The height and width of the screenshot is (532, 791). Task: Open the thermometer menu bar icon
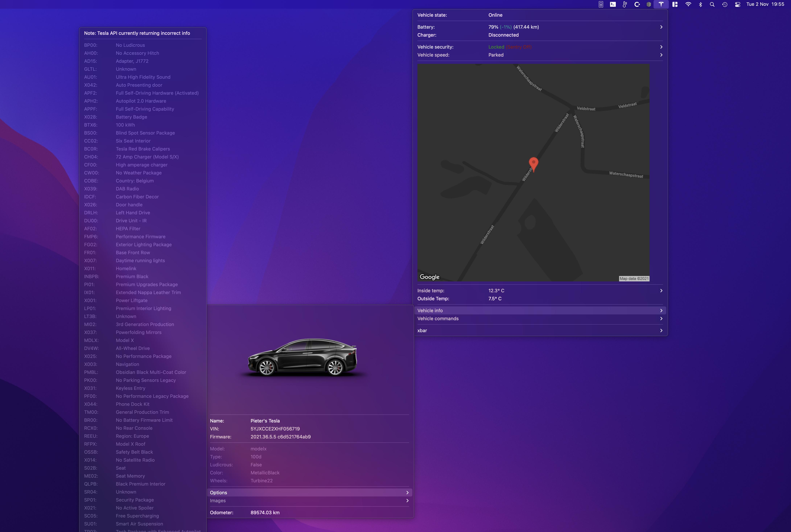pos(625,4)
